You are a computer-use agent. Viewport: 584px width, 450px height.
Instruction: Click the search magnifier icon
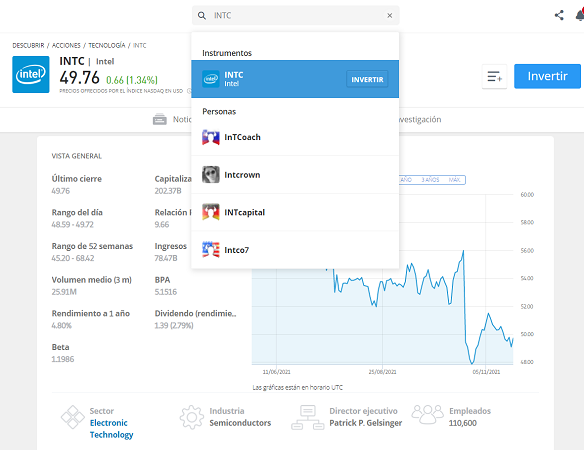click(201, 16)
